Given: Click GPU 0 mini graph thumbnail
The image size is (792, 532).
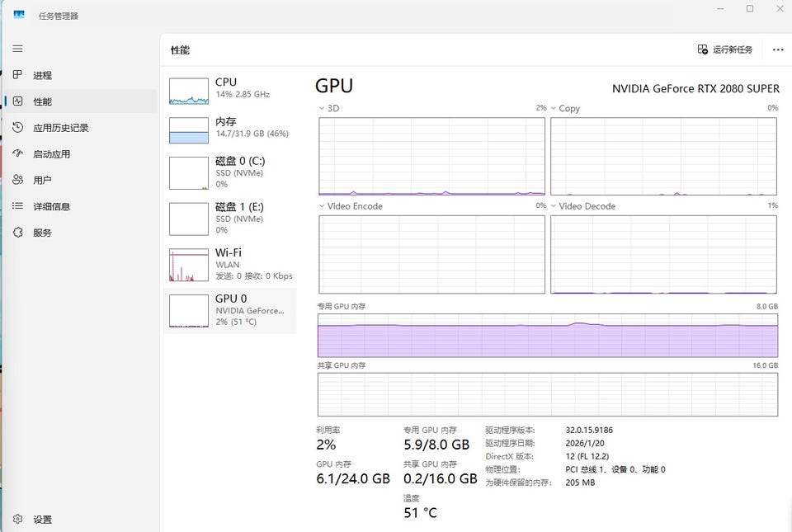Looking at the screenshot, I should 189,310.
